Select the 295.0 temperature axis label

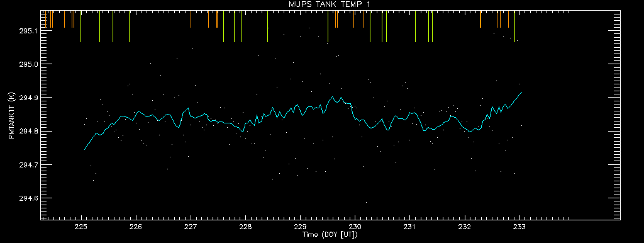coord(28,64)
